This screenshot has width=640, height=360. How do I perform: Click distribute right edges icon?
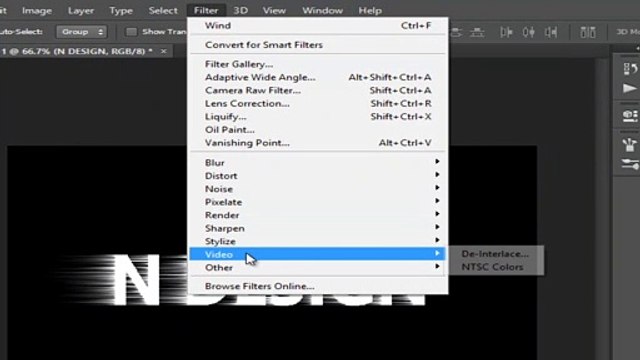coord(551,32)
